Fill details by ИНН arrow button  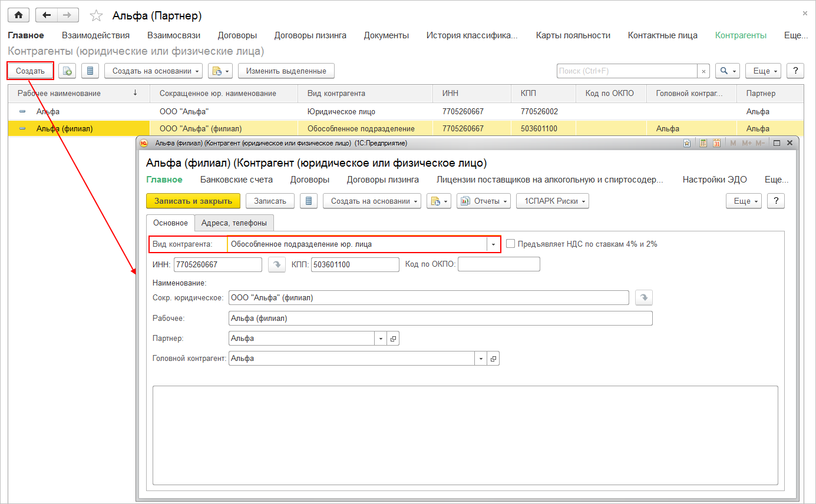point(276,265)
